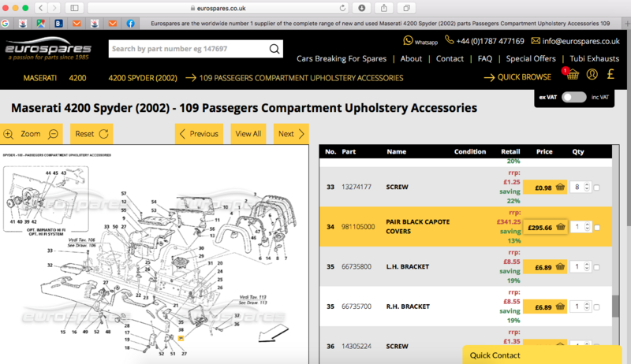The height and width of the screenshot is (364, 631).
Task: Open Quick Contact panel
Action: [542, 355]
